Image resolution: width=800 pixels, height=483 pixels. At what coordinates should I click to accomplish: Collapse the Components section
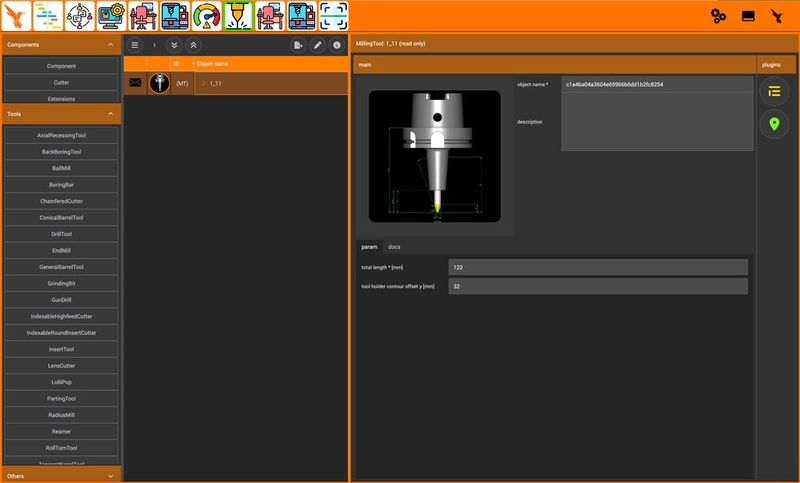[111, 45]
